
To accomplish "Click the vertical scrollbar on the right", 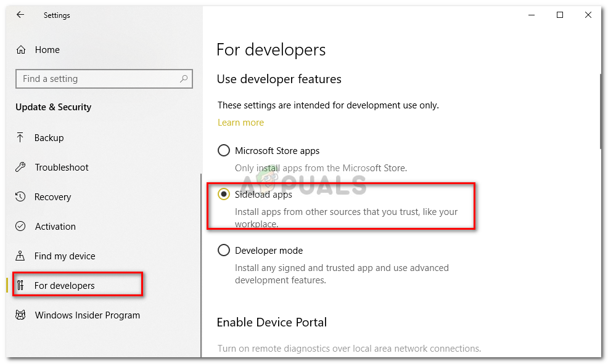I will [601, 111].
